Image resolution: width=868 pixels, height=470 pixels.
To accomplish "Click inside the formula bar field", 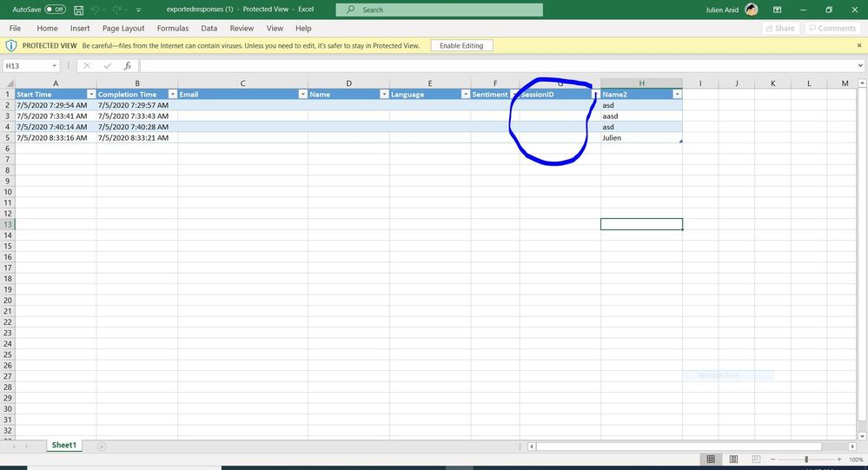I will [x=498, y=66].
